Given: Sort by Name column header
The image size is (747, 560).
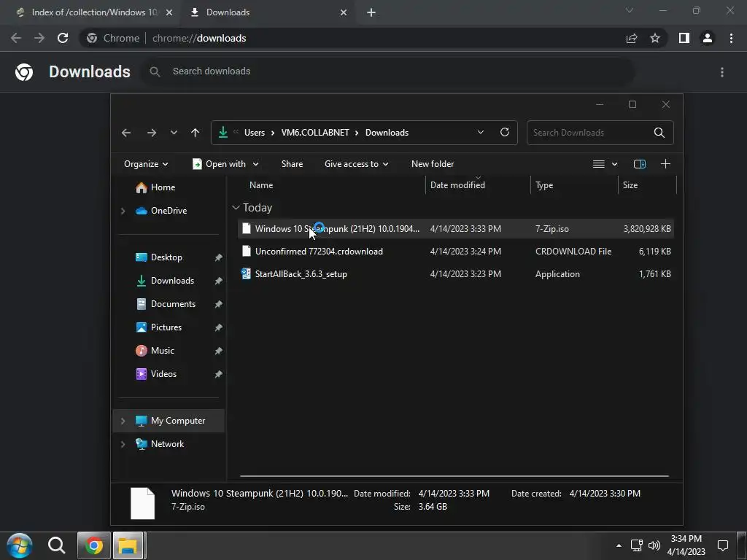Looking at the screenshot, I should coord(261,185).
